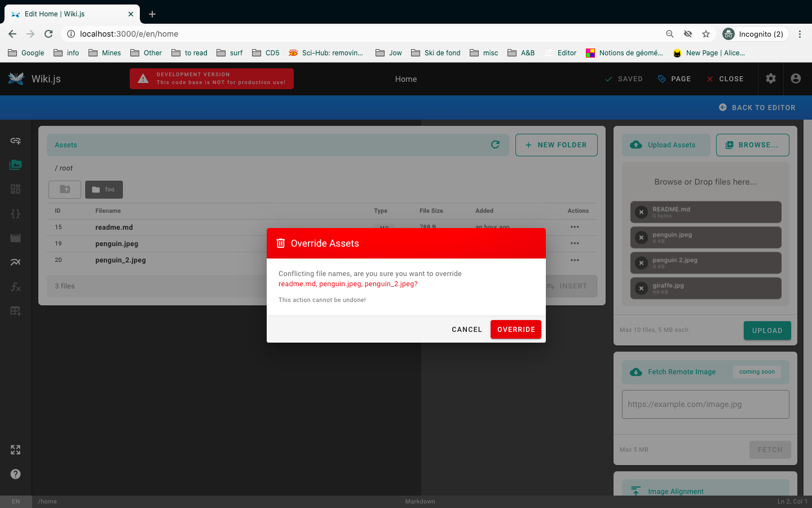Bookmark this page with star icon
The image size is (812, 508).
(706, 34)
